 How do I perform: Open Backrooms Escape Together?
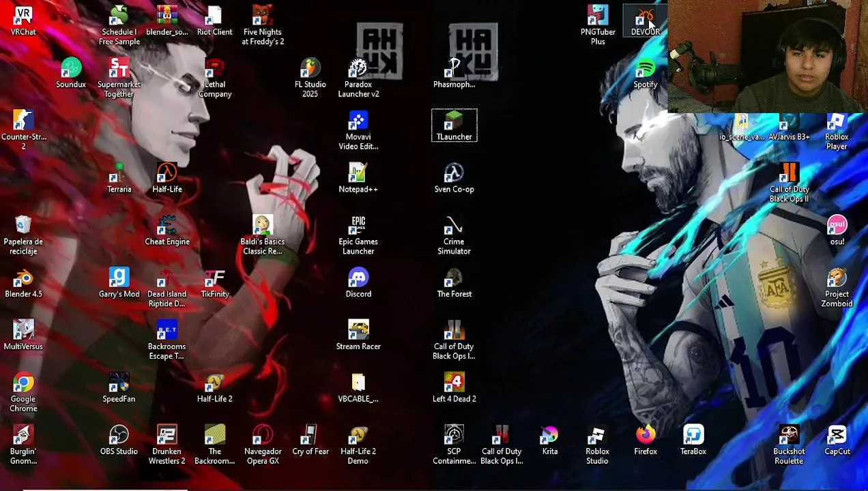[x=167, y=341]
